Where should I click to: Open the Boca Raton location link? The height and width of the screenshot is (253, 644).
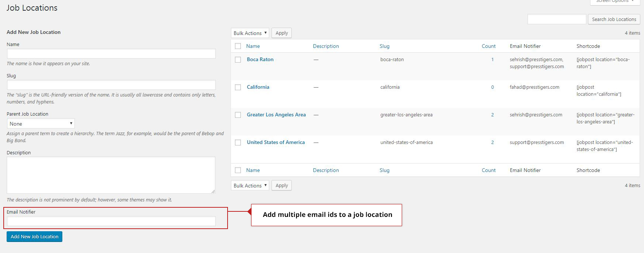[260, 59]
